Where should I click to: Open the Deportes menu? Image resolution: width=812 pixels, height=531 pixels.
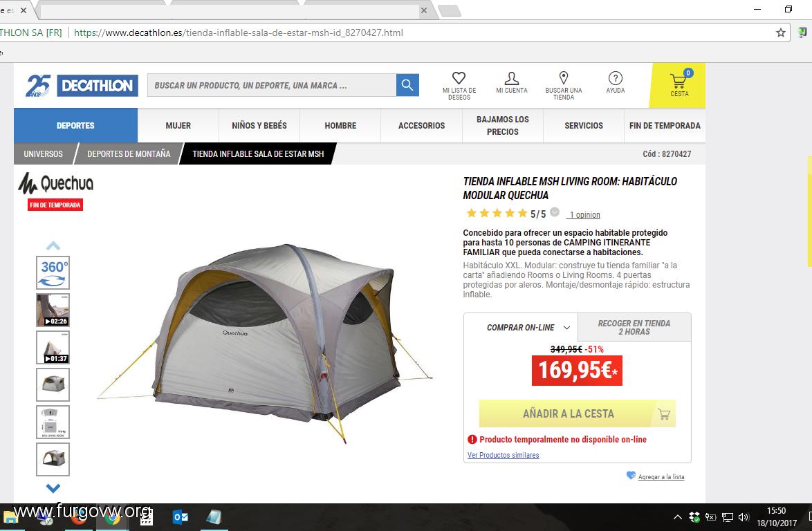pos(75,125)
